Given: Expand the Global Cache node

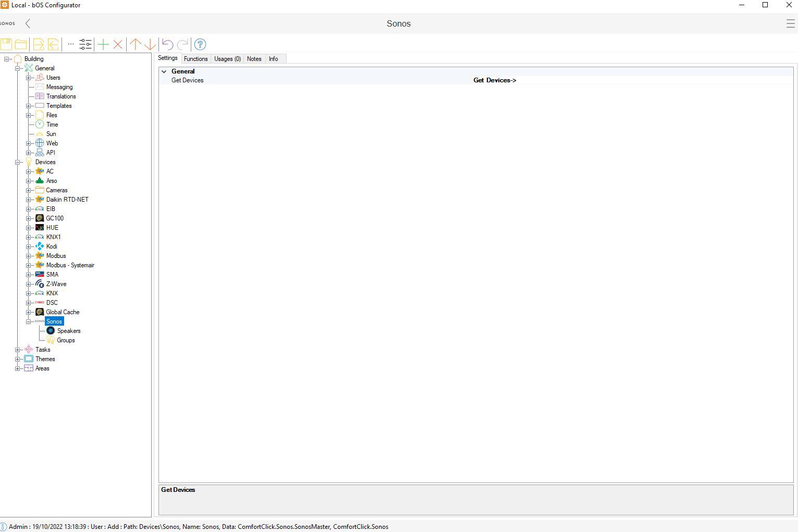Looking at the screenshot, I should tap(29, 312).
